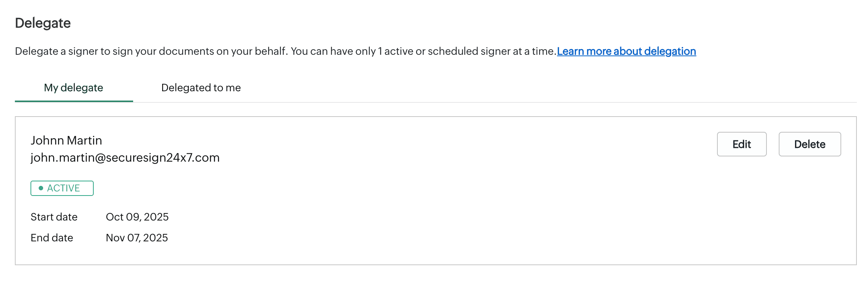Open the Learn more about delegation link

pyautogui.click(x=626, y=51)
